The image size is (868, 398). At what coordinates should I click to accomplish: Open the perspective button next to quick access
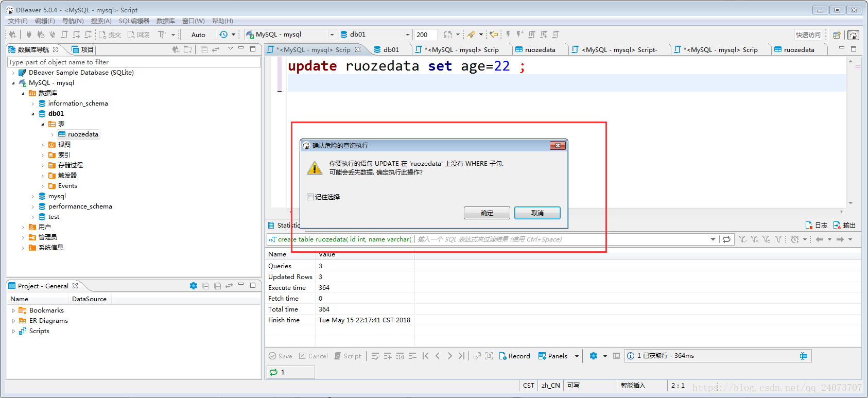tap(837, 35)
